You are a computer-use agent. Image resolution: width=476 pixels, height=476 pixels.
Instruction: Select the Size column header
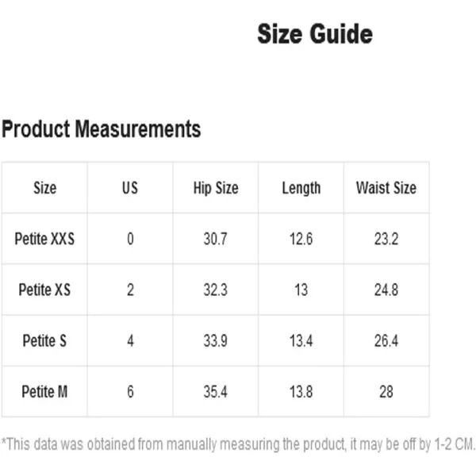pos(44,187)
